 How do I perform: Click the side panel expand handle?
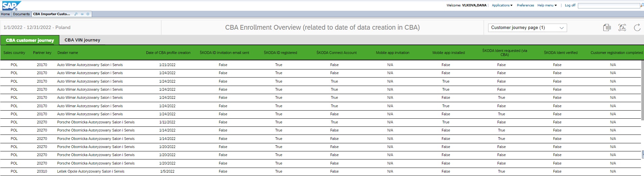tap(643, 154)
